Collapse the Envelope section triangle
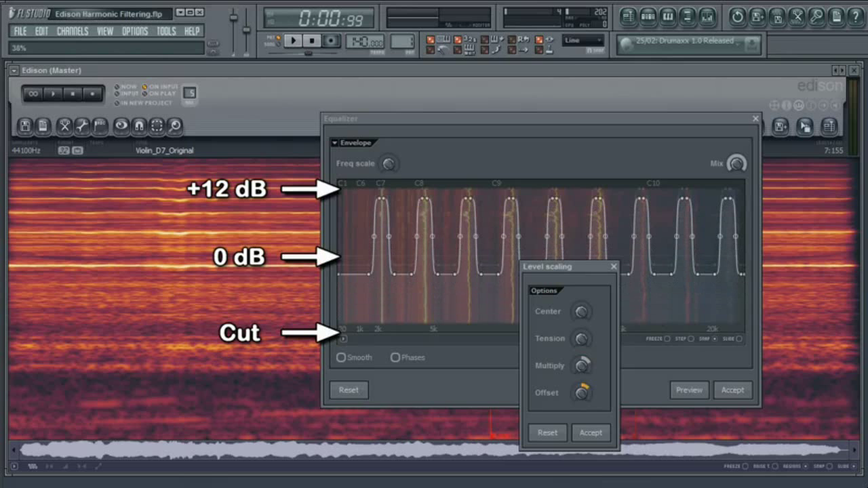This screenshot has width=868, height=488. 334,143
